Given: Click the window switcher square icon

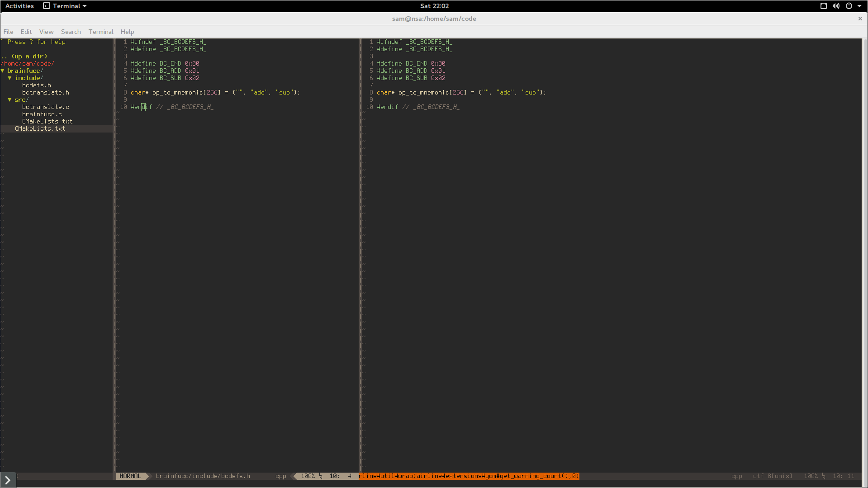Looking at the screenshot, I should click(824, 6).
